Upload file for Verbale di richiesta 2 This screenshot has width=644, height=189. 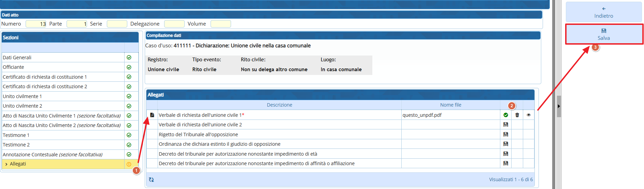pyautogui.click(x=505, y=125)
